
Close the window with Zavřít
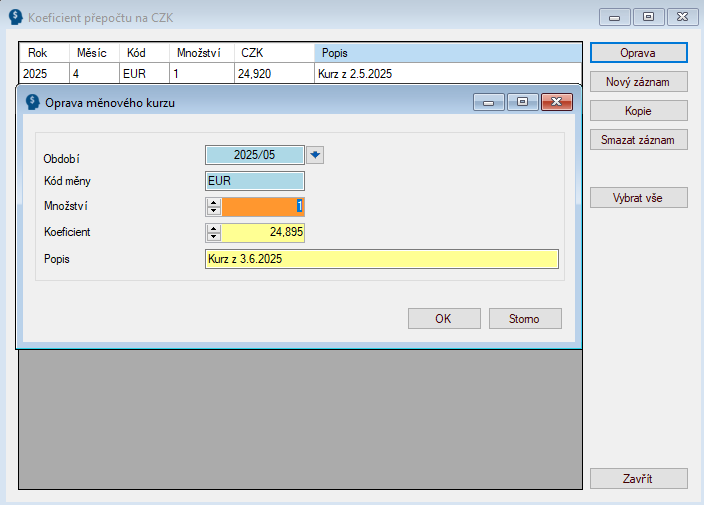point(638,479)
